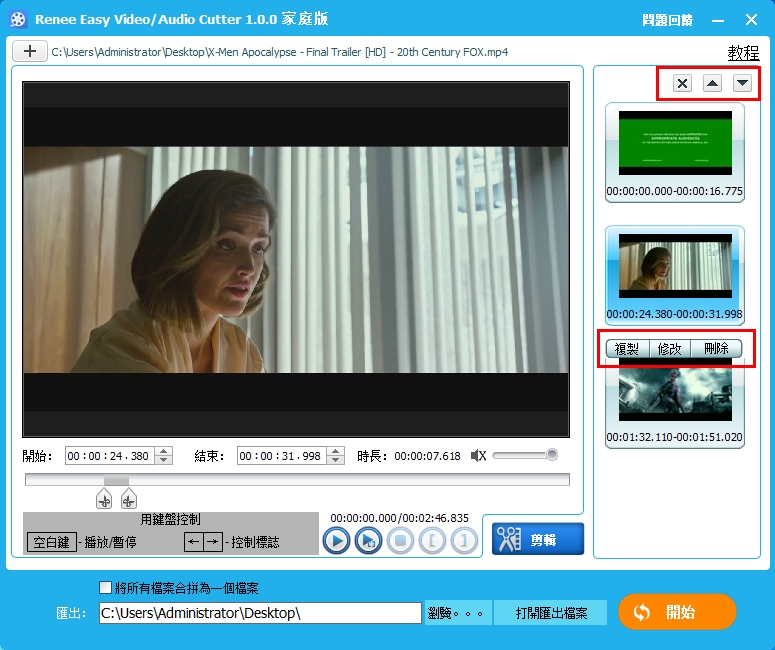Click 修改 to modify the clip
The image size is (775, 650).
tap(669, 348)
